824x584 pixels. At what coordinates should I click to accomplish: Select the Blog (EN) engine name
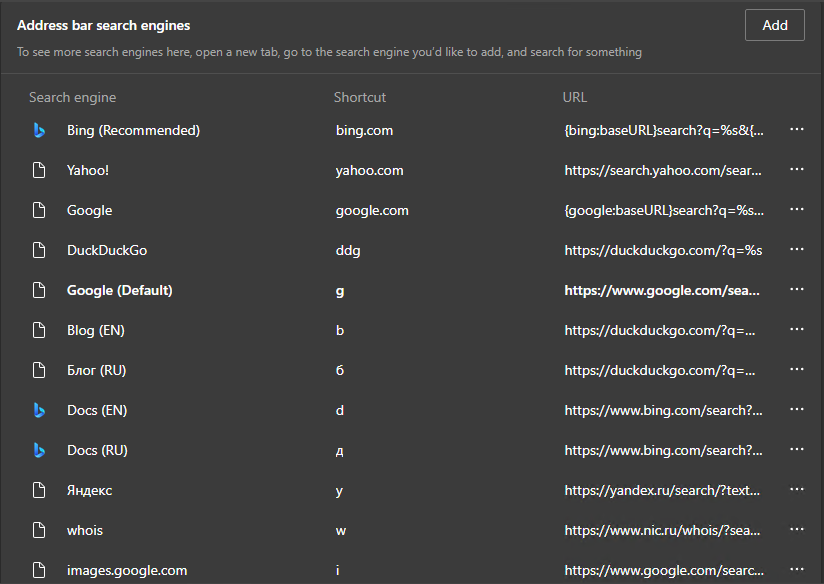[x=96, y=330]
